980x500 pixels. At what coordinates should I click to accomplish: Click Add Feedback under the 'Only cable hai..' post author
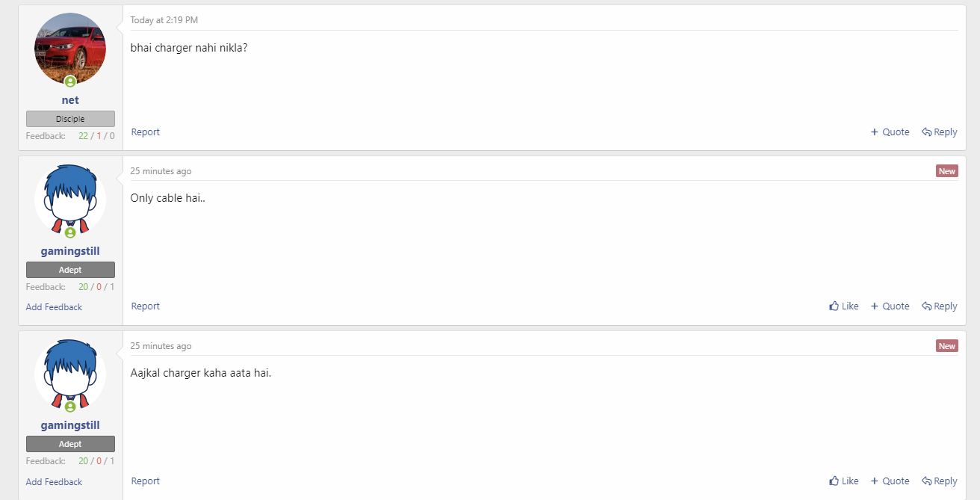tap(54, 307)
